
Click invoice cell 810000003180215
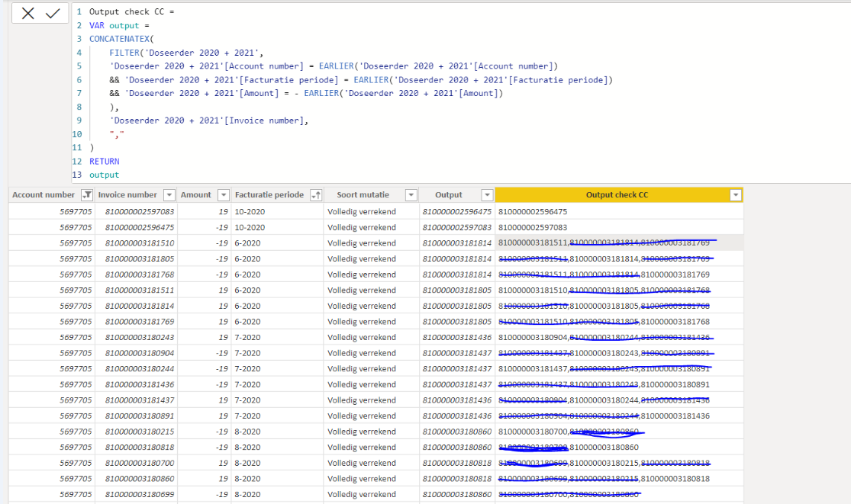coord(140,432)
